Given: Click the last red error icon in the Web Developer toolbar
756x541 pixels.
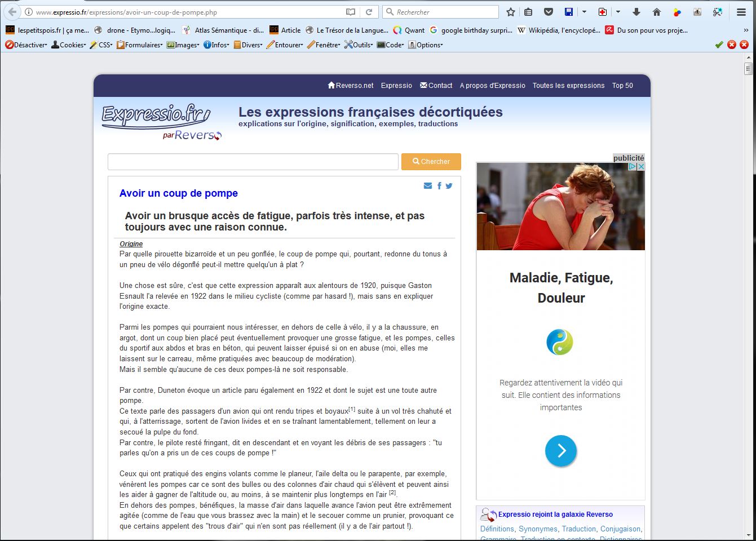Looking at the screenshot, I should tap(744, 45).
